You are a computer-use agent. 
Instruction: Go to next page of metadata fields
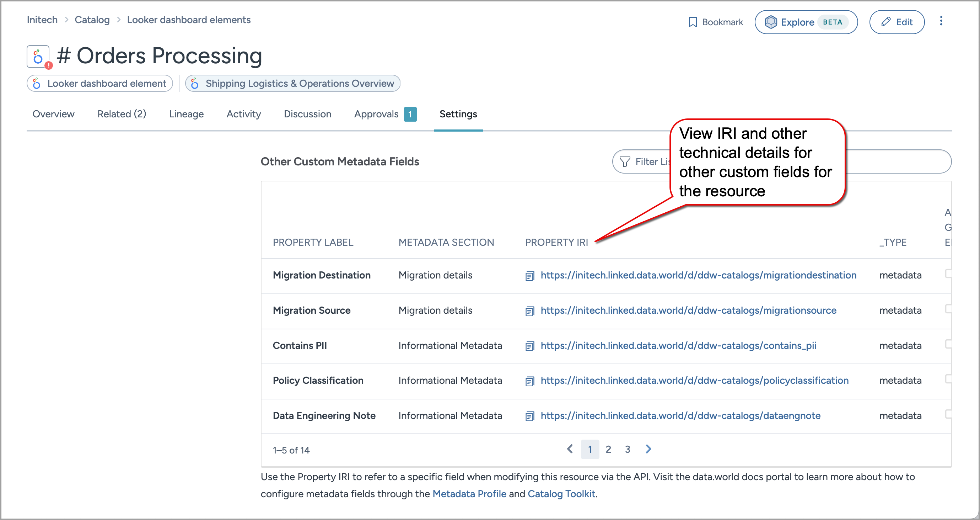point(648,450)
